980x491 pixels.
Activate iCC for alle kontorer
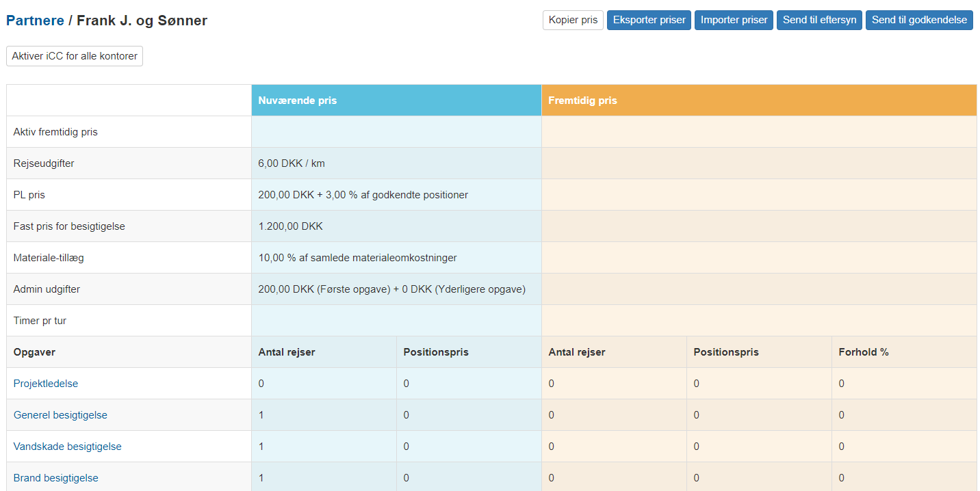pyautogui.click(x=75, y=56)
